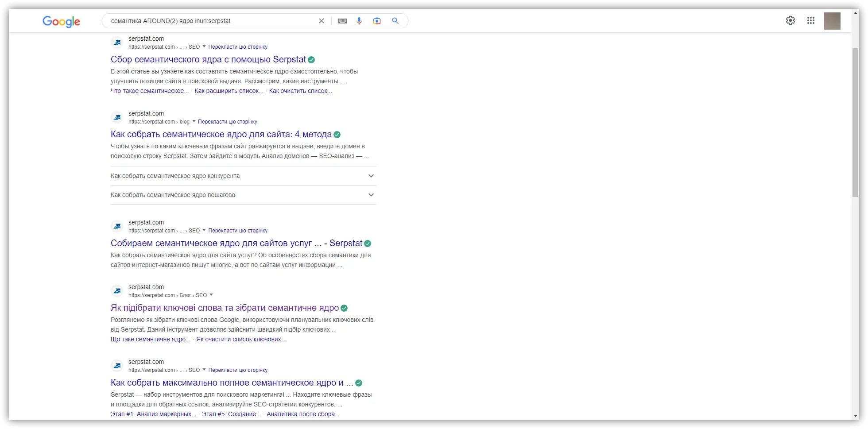Clear the search query with X
The width and height of the screenshot is (868, 429).
click(x=322, y=21)
